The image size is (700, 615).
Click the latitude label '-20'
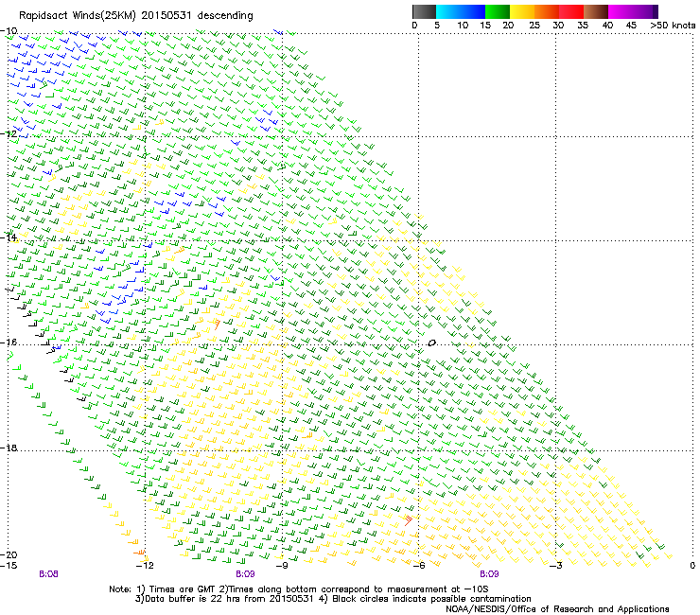click(x=9, y=554)
